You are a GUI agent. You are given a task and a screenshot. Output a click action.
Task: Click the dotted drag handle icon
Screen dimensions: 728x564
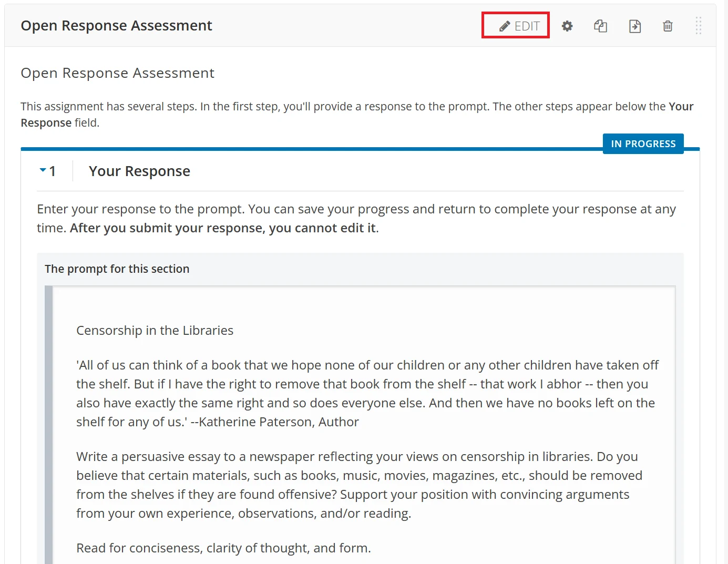(x=699, y=26)
